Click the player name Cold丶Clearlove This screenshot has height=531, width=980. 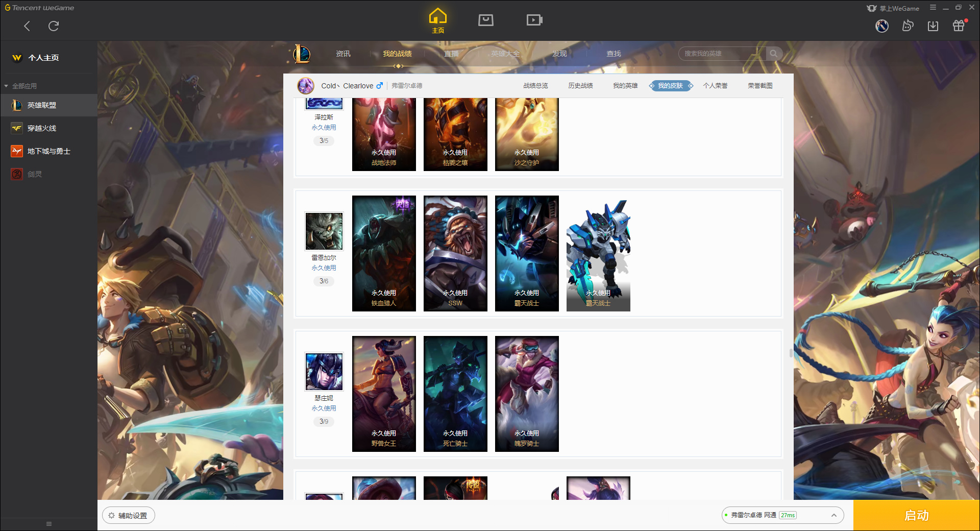347,86
